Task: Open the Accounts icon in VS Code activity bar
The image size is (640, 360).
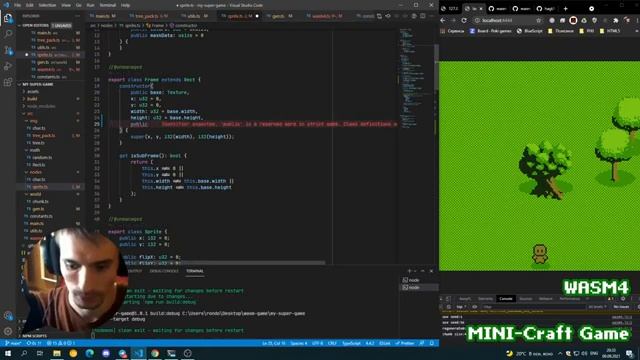Action: click(x=8, y=315)
